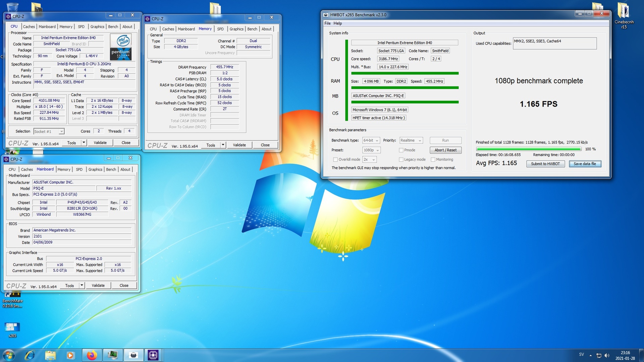Open Windows Explorer from the taskbar
The width and height of the screenshot is (644, 362).
(x=50, y=355)
